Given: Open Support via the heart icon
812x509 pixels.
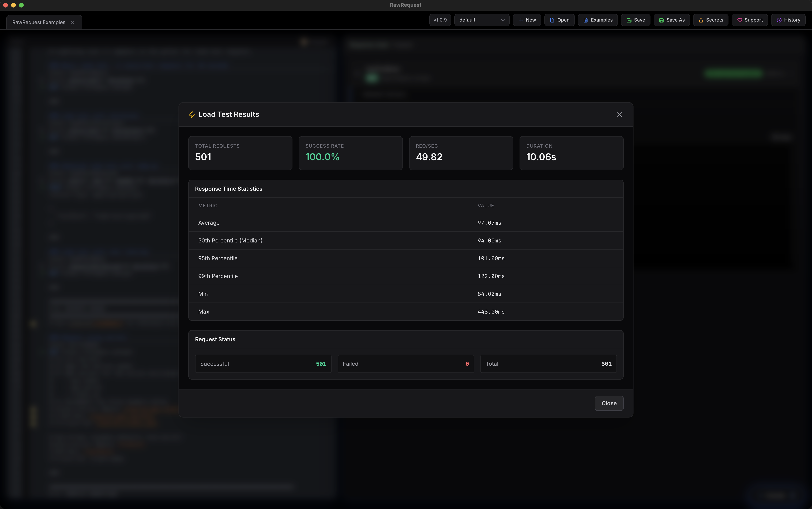Looking at the screenshot, I should (740, 20).
